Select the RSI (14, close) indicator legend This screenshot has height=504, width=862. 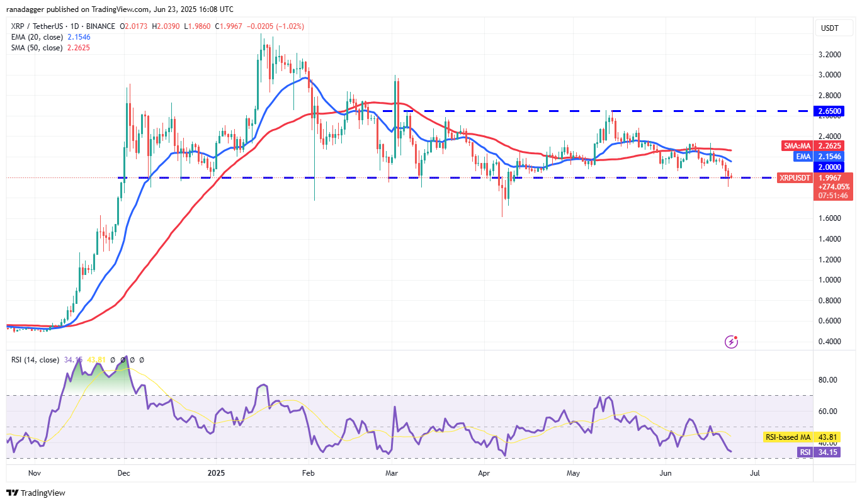35,360
